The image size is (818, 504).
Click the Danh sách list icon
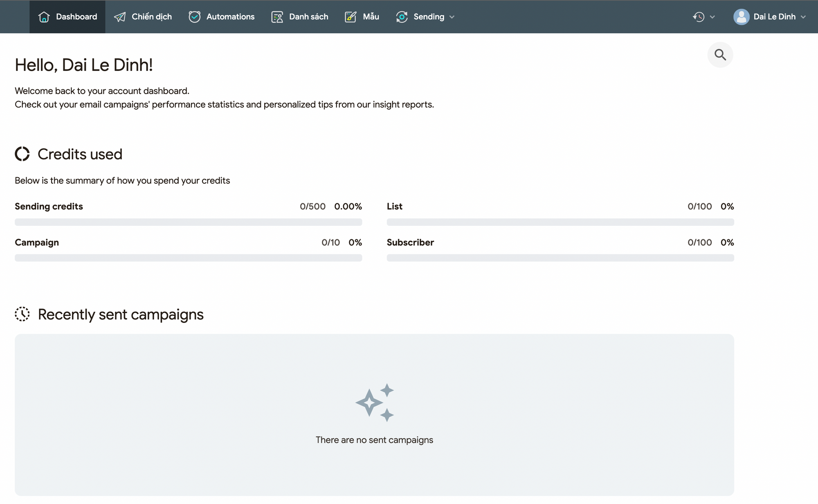click(x=277, y=17)
